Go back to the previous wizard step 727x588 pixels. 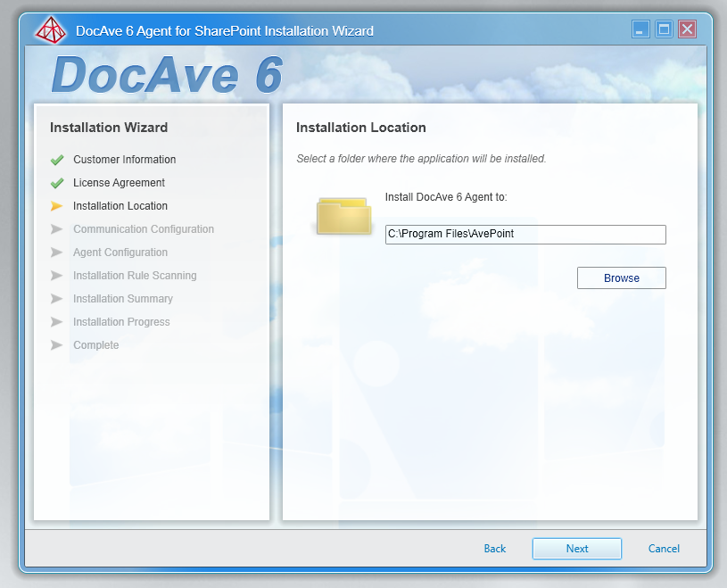point(494,549)
